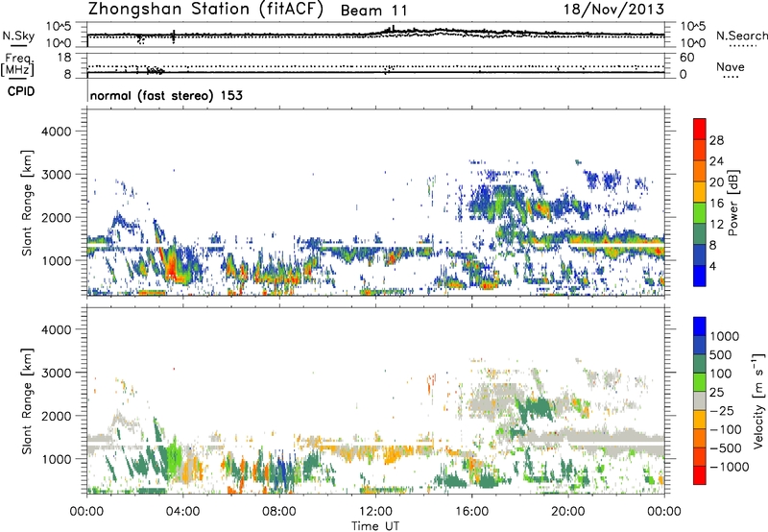Click the 4 tick on the Power scale
Image resolution: width=768 pixels, height=532 pixels.
(x=713, y=266)
